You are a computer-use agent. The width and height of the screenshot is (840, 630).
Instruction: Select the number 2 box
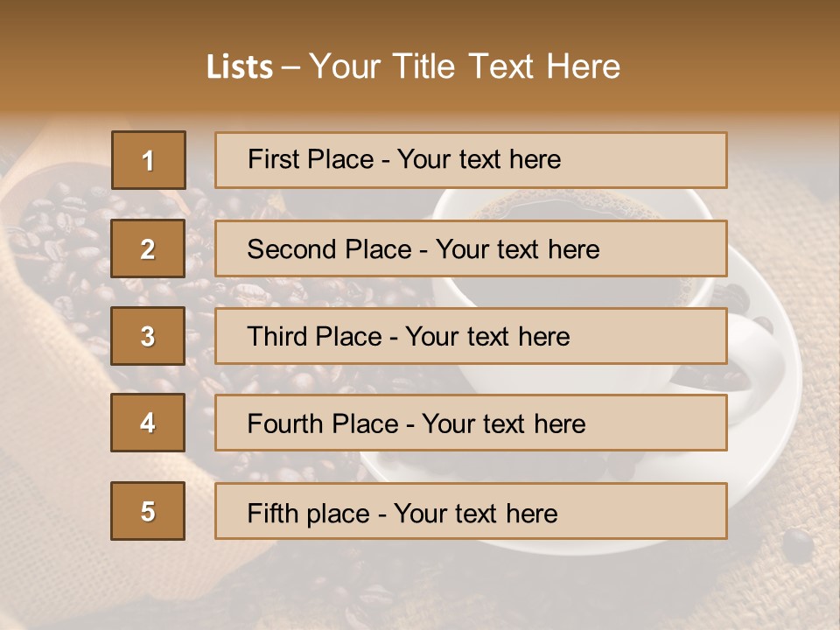click(x=148, y=248)
